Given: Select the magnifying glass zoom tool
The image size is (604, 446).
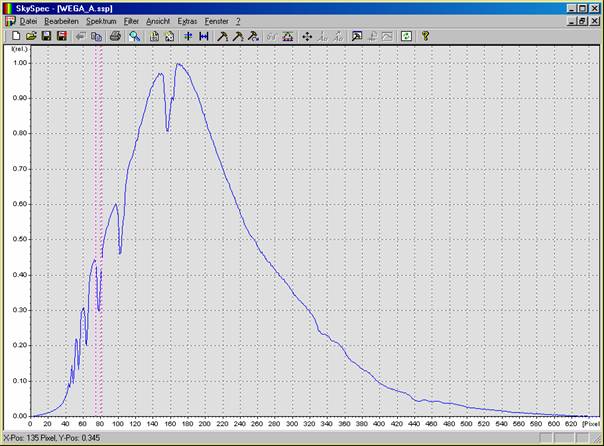Looking at the screenshot, I should [135, 36].
